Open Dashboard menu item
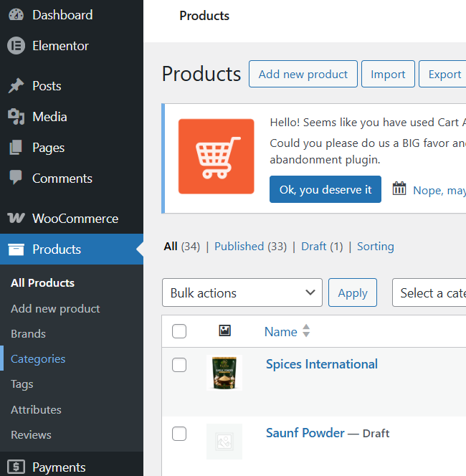Image resolution: width=466 pixels, height=476 pixels. pos(72,15)
